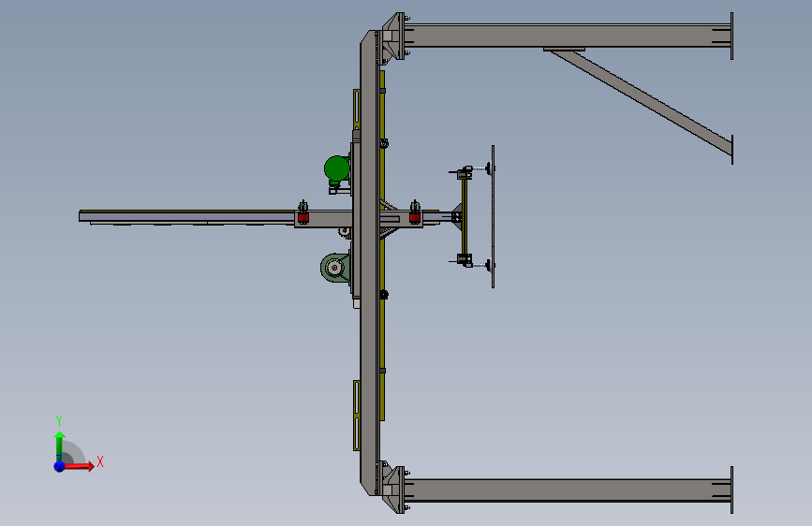The image size is (812, 526).
Task: Click the blue origin ball of the triad
Action: (x=60, y=466)
